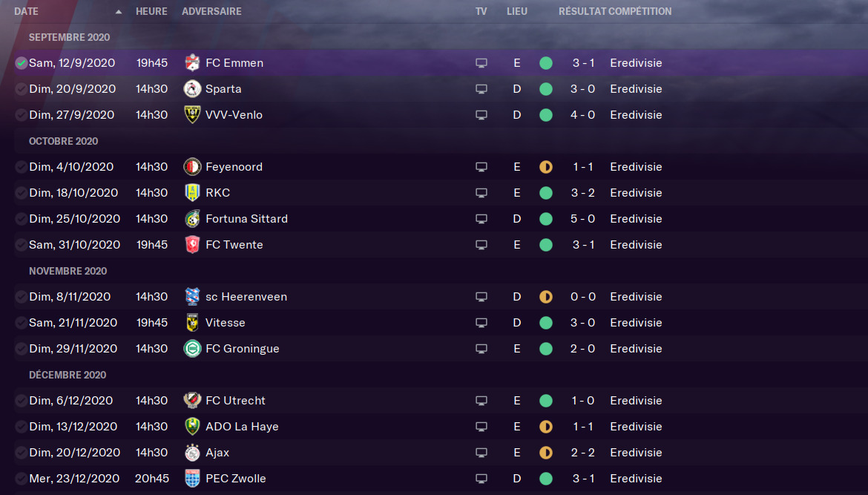Tick the checkbox beside Dim, 4/10/2020
This screenshot has width=868, height=495.
coord(21,167)
